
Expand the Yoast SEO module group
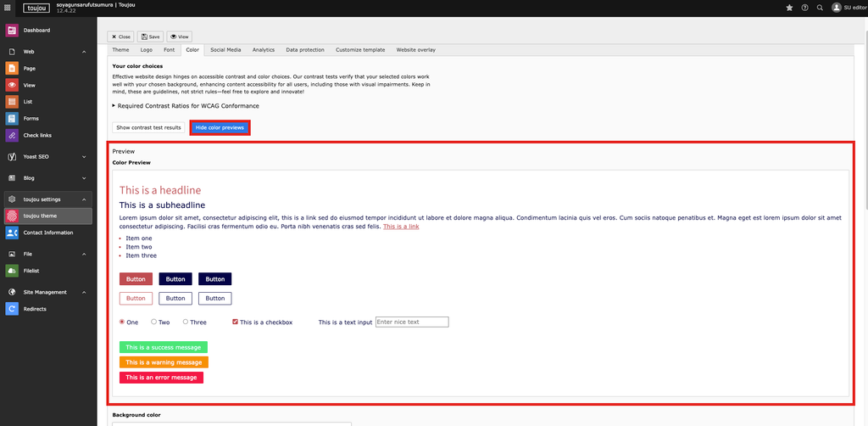[84, 157]
